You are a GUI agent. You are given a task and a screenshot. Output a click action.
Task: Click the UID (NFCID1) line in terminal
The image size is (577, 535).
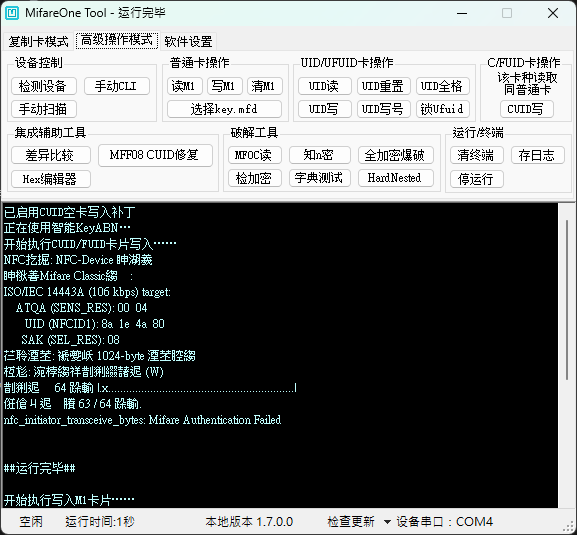(95, 324)
